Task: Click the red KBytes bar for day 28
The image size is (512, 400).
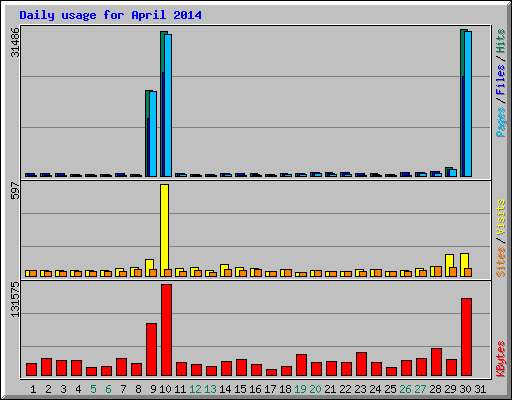Action: 436,362
